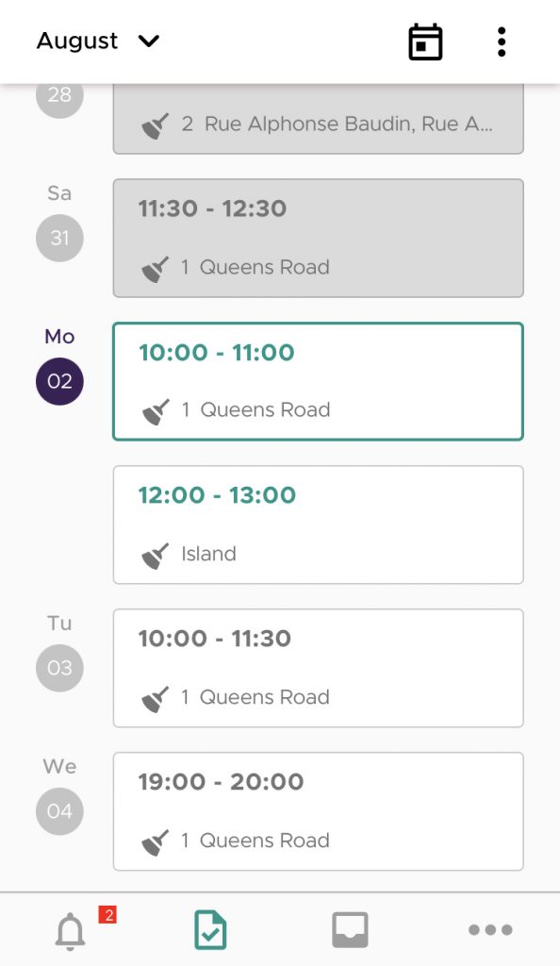
Task: Select the Tuesday 03 date circle
Action: (x=59, y=669)
